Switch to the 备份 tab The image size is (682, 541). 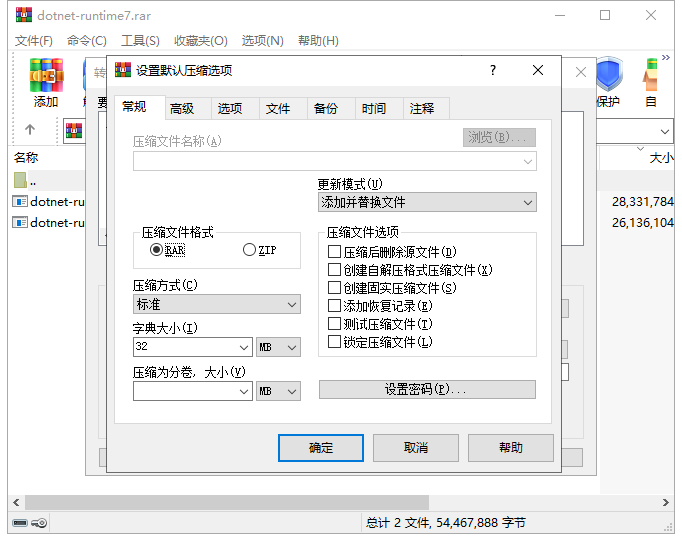pyautogui.click(x=325, y=108)
